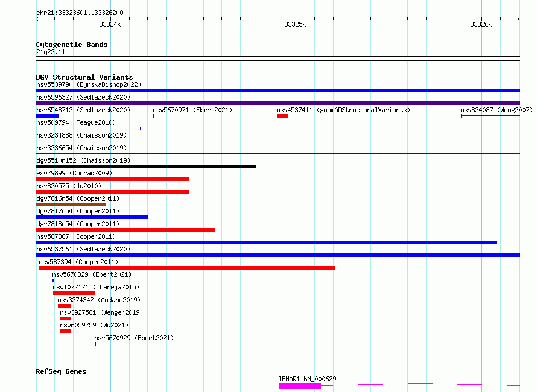This screenshot has height=392, width=537.
Task: Open nsv834087 (Wong2007) variant label
Action: point(497,110)
